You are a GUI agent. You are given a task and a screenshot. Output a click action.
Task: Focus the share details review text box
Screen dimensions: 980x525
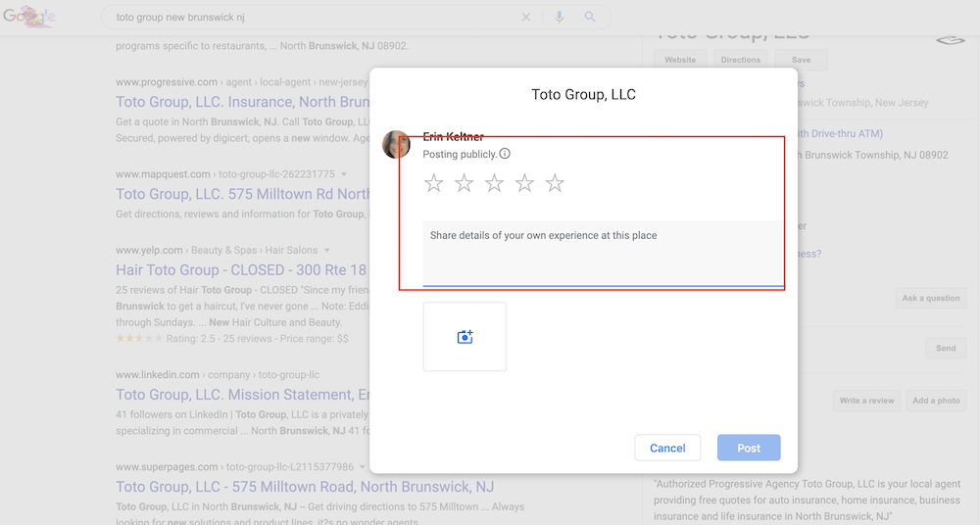tap(603, 253)
